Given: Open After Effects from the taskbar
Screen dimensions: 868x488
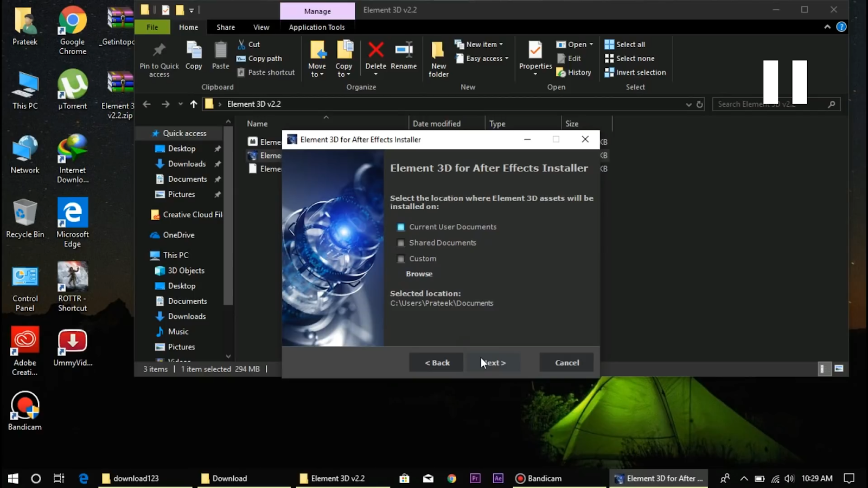Looking at the screenshot, I should tap(498, 478).
